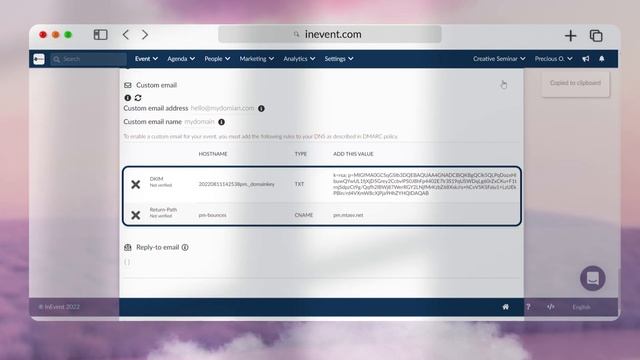
Task: Click the Custom email envelope icon
Action: [x=128, y=85]
